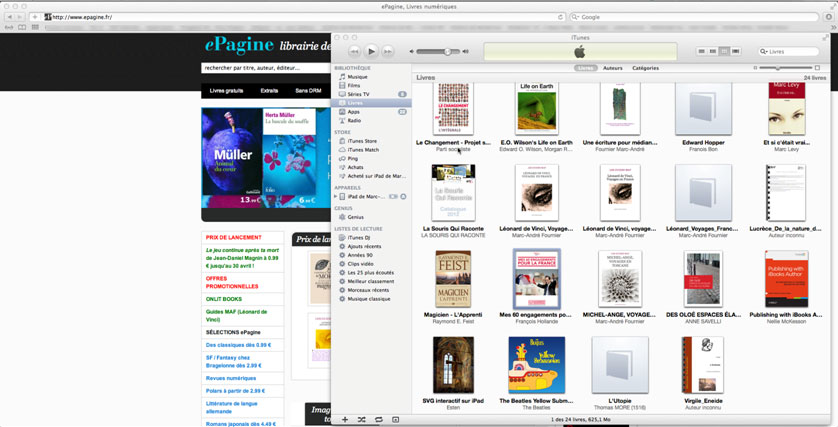Select the Auteurs tab in iTunes
The width and height of the screenshot is (838, 427).
tap(612, 68)
